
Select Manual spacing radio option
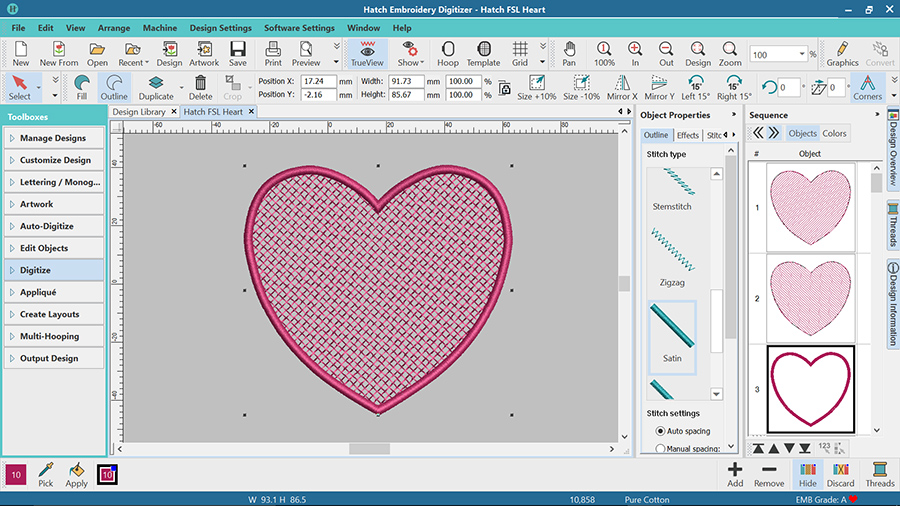point(661,449)
